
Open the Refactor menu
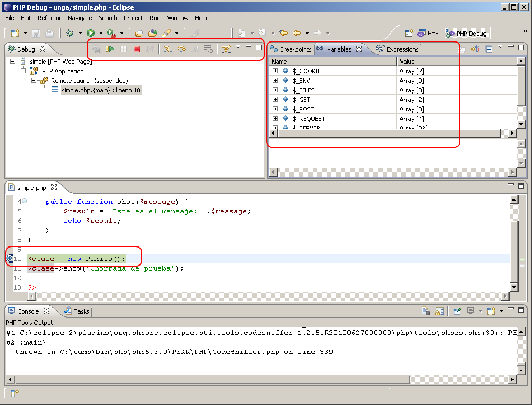49,18
